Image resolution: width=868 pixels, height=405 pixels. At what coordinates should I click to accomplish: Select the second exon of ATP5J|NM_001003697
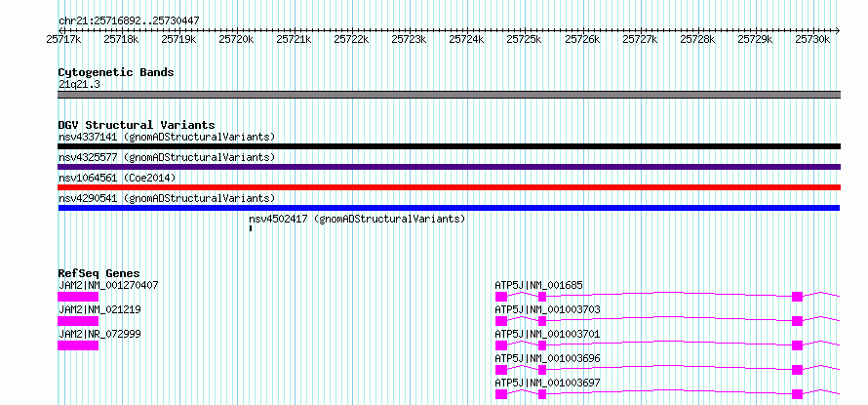(542, 394)
